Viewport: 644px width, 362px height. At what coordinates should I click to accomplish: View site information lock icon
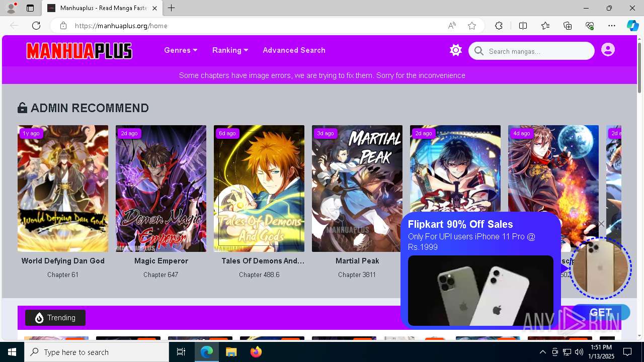click(x=63, y=26)
